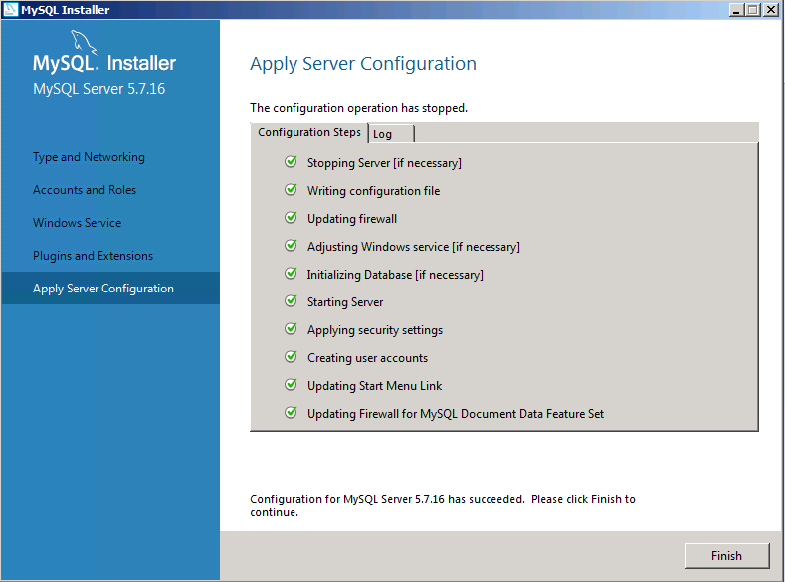This screenshot has height=582, width=785.
Task: Click the MySQL dolphin logo
Action: 83,42
